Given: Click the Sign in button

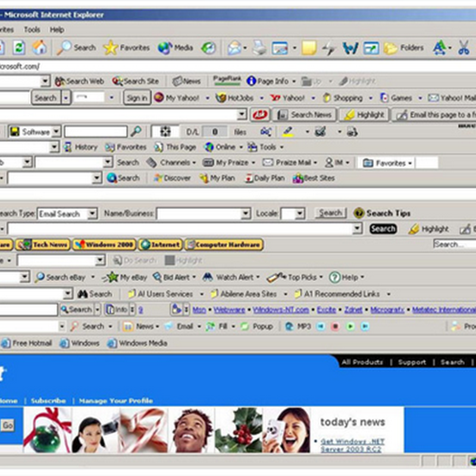Looking at the screenshot, I should point(137,98).
